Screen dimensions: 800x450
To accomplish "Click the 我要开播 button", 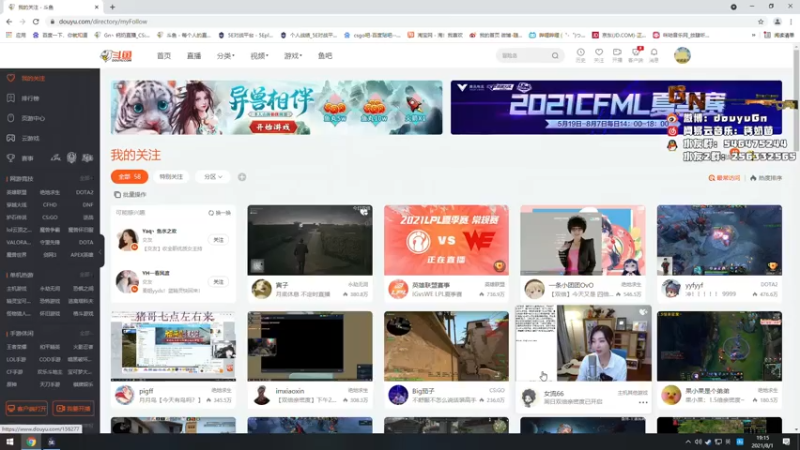I will [x=73, y=408].
